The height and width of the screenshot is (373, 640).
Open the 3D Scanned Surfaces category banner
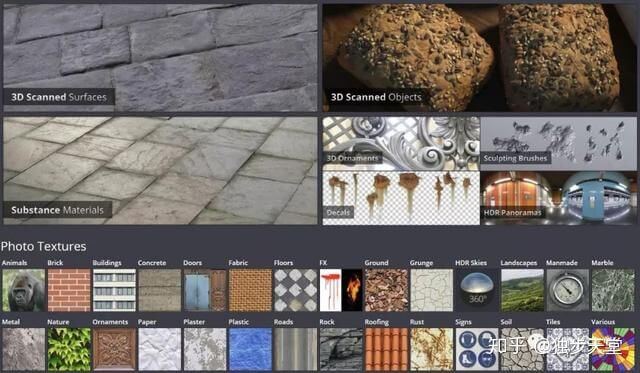tap(160, 58)
